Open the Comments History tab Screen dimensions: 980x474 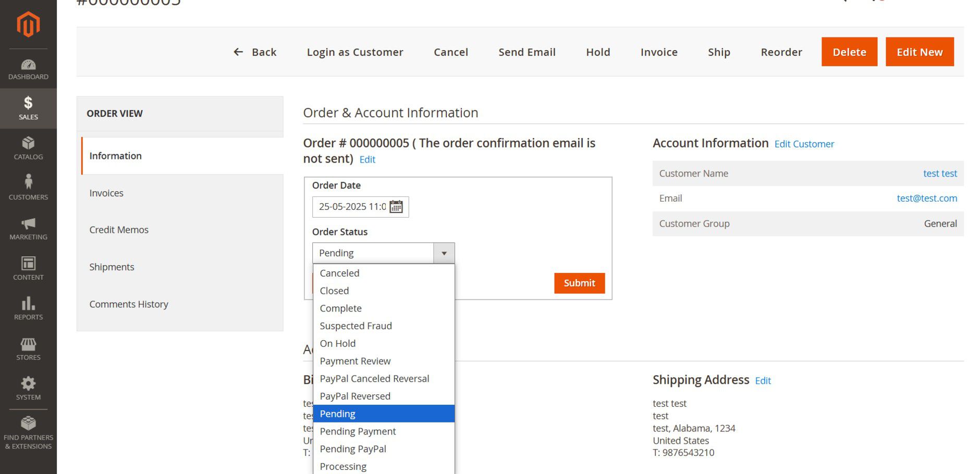[129, 304]
